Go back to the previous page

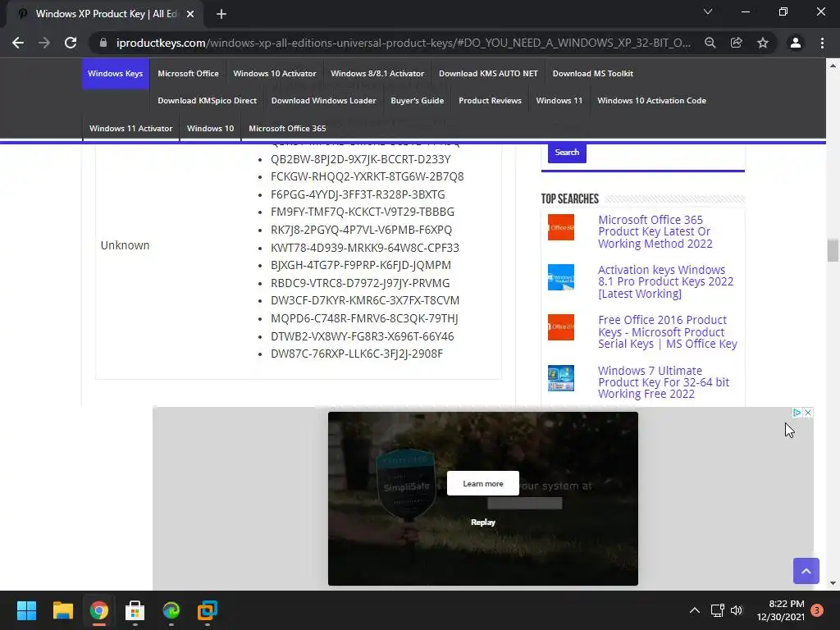(x=18, y=43)
